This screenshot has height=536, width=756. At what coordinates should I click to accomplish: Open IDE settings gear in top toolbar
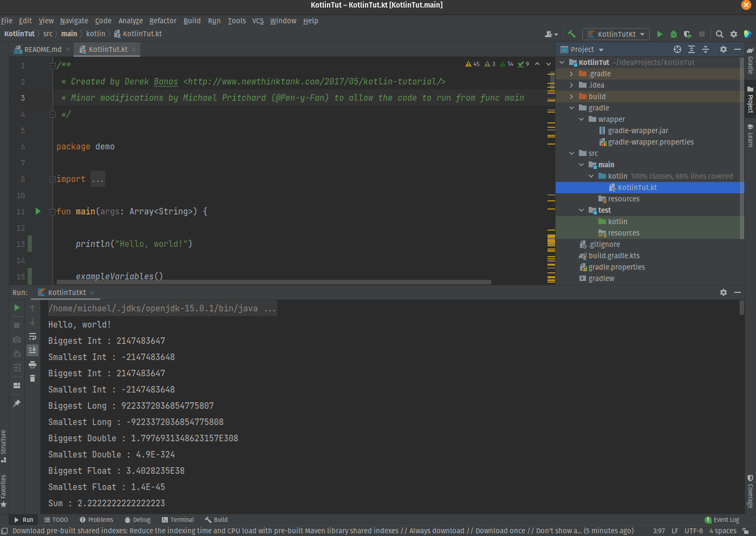pos(734,34)
